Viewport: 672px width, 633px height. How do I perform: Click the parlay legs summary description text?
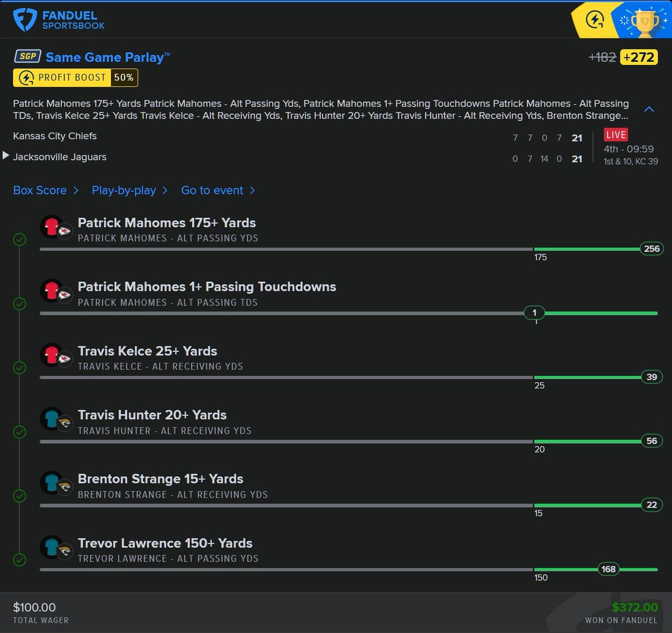(321, 109)
